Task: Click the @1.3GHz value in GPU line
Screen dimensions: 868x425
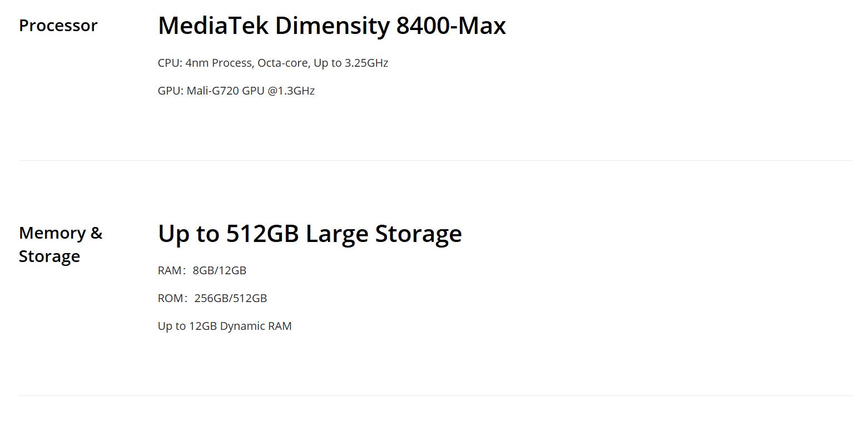Action: pyautogui.click(x=291, y=91)
